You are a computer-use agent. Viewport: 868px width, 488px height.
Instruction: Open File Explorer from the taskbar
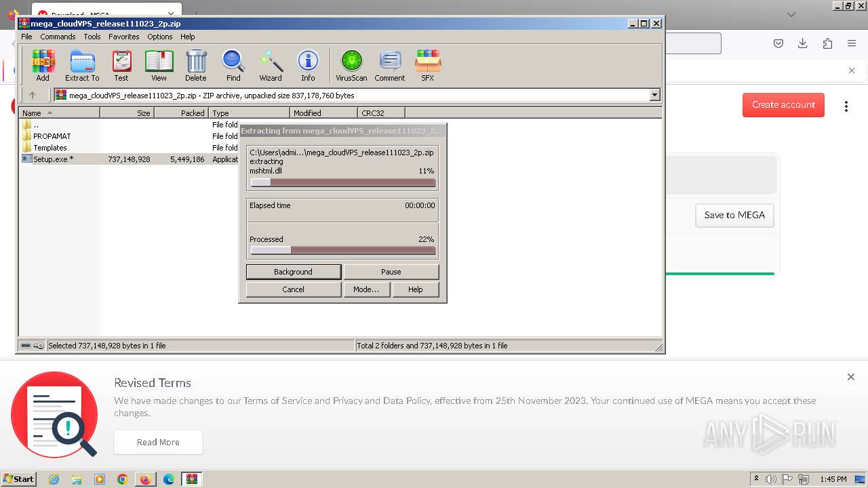tap(77, 479)
